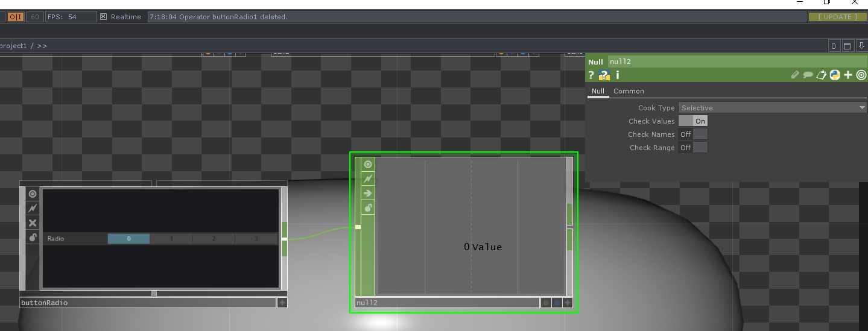Open operator help question mark icon
The width and height of the screenshot is (868, 331).
(x=591, y=75)
